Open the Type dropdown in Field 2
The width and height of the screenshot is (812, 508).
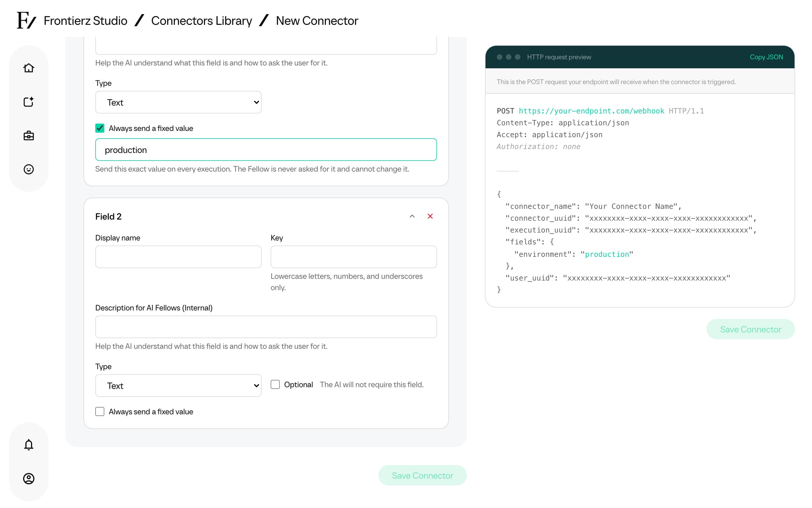coord(178,385)
